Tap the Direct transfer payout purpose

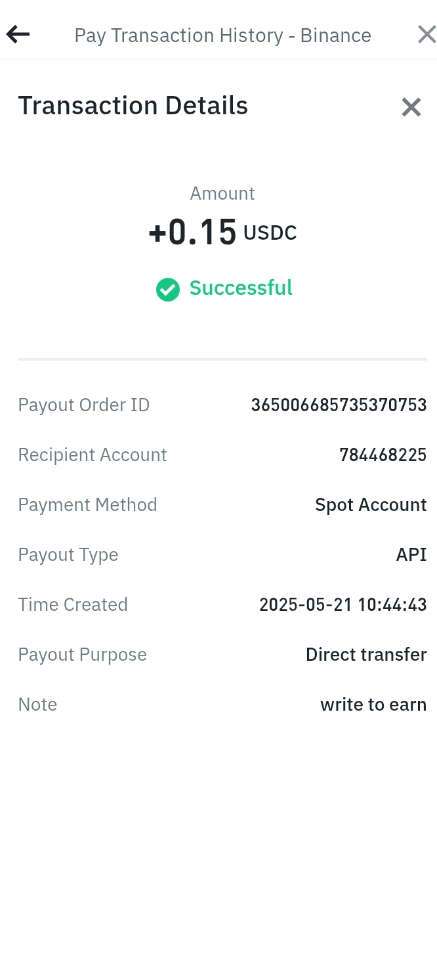(x=366, y=654)
